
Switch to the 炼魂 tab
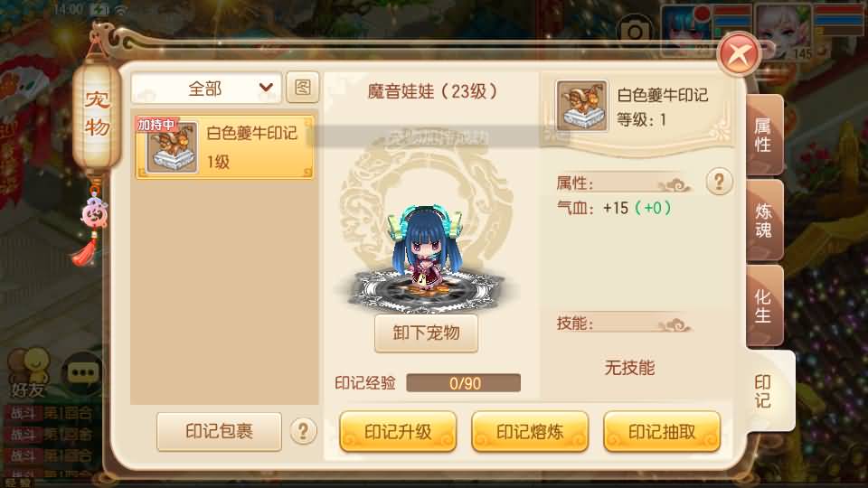(764, 221)
